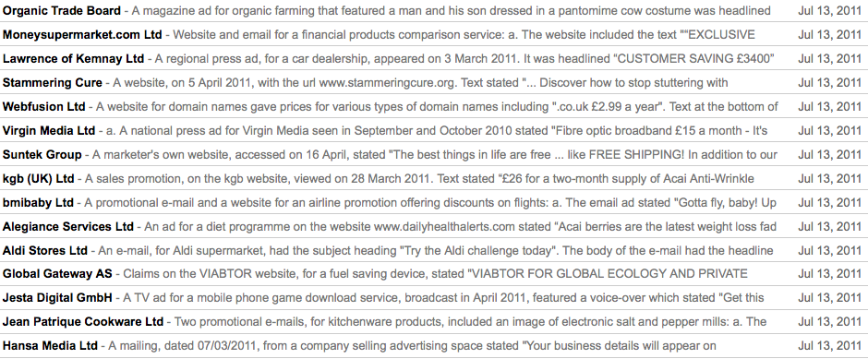
Task: Open the Moneysupermarket.com Ltd email
Action: point(434,34)
